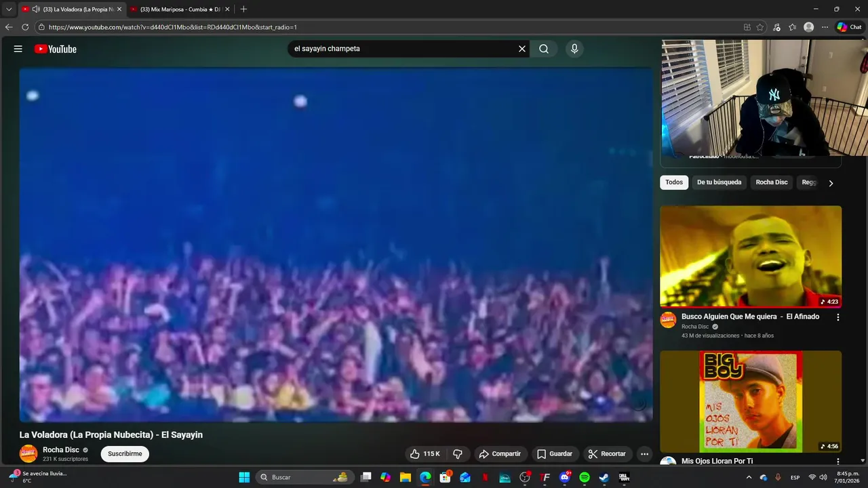Open the browser profile avatar
868x488 pixels.
click(808, 27)
